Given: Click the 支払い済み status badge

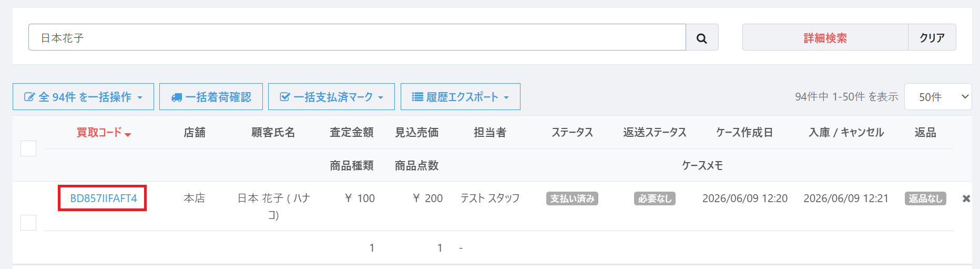Looking at the screenshot, I should tap(572, 198).
